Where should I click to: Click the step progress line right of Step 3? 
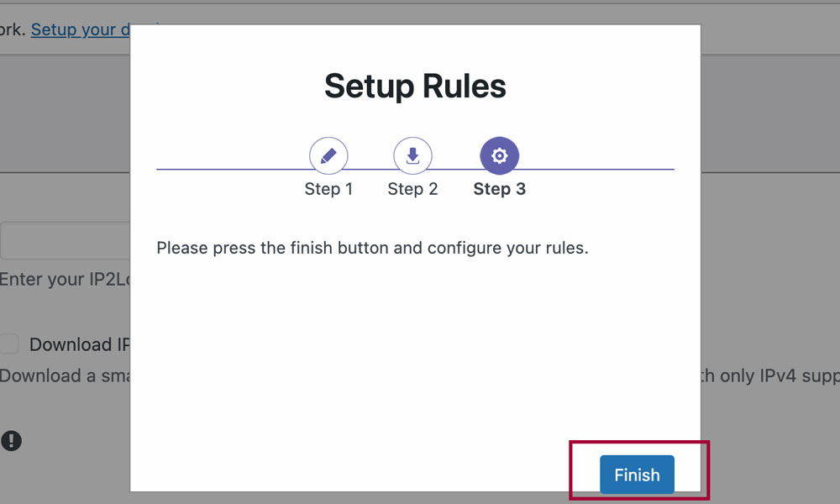pos(596,170)
